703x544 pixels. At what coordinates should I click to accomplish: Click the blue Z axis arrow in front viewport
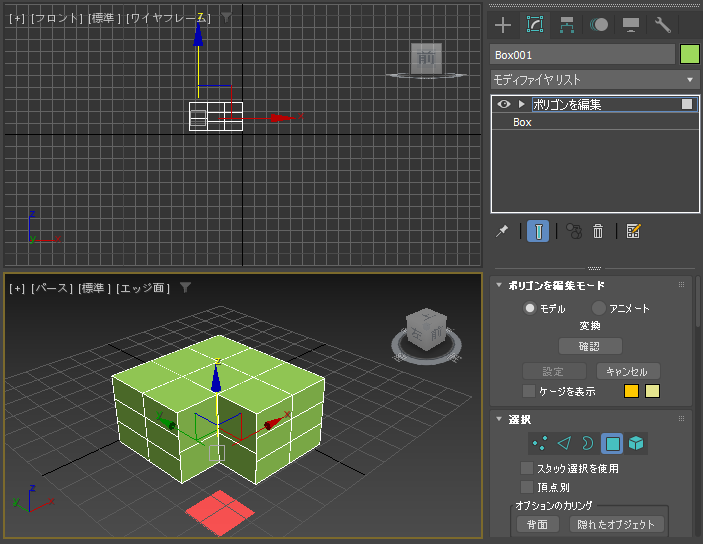pyautogui.click(x=198, y=34)
